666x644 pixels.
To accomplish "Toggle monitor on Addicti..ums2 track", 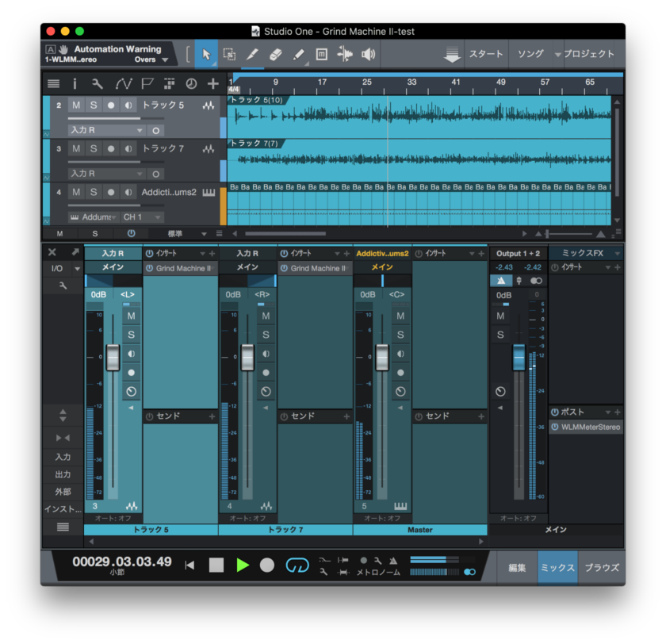I will (128, 192).
